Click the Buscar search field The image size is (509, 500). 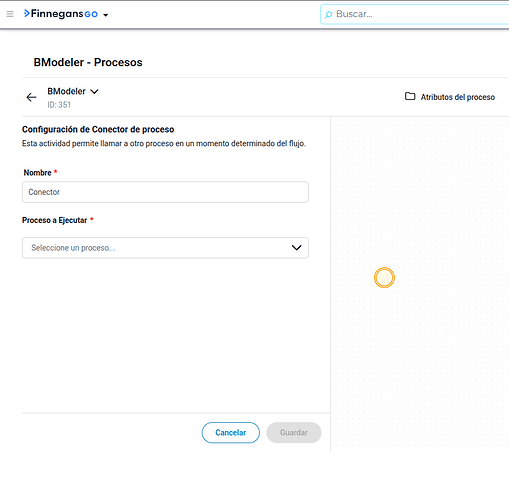(415, 14)
